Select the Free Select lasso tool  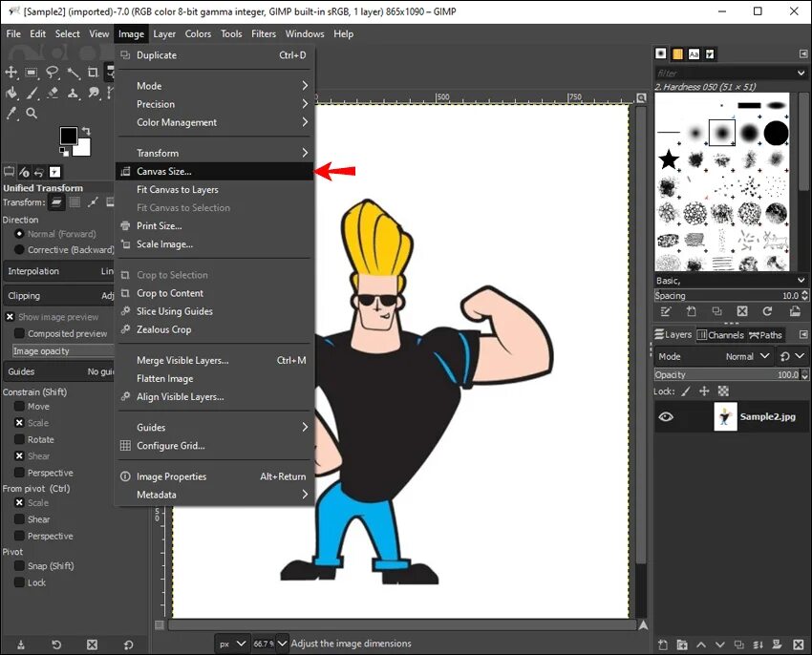pos(52,73)
